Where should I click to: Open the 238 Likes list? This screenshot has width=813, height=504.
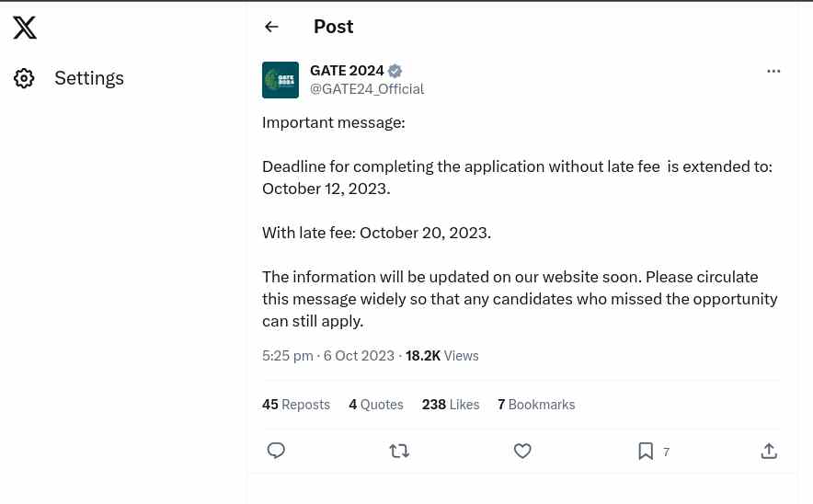(451, 405)
